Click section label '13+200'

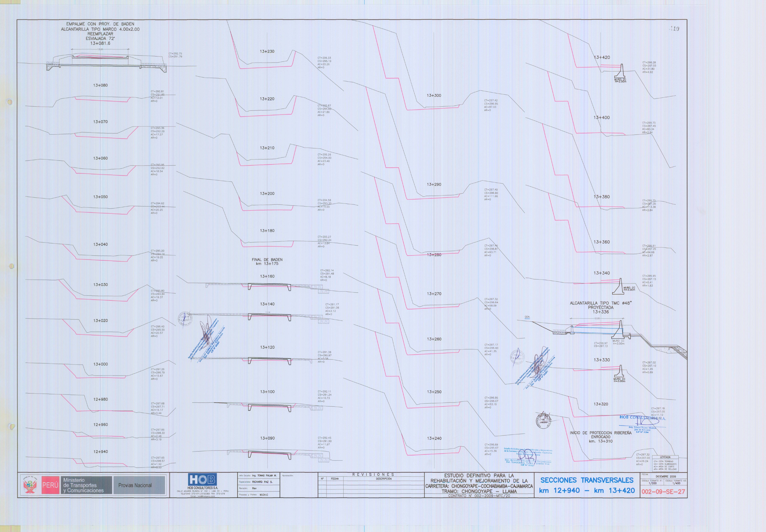point(267,194)
